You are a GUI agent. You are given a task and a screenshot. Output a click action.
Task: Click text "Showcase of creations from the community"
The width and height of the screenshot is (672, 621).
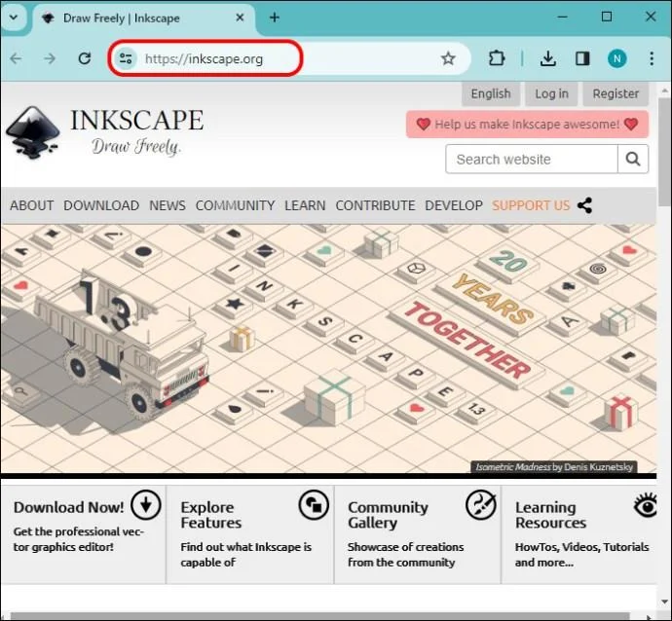pyautogui.click(x=405, y=555)
